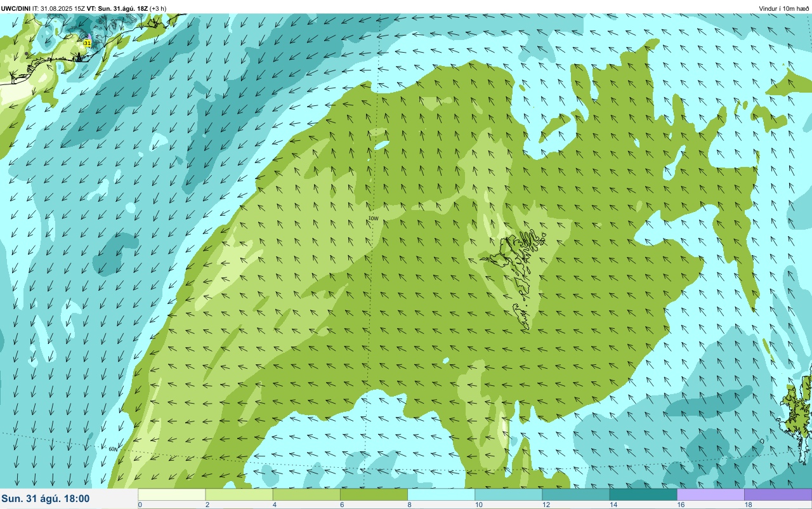Click the legend tick value "6"

(x=343, y=505)
